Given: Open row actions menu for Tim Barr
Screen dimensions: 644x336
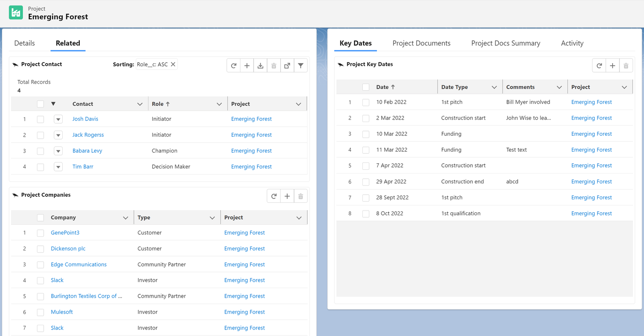Looking at the screenshot, I should pos(58,167).
